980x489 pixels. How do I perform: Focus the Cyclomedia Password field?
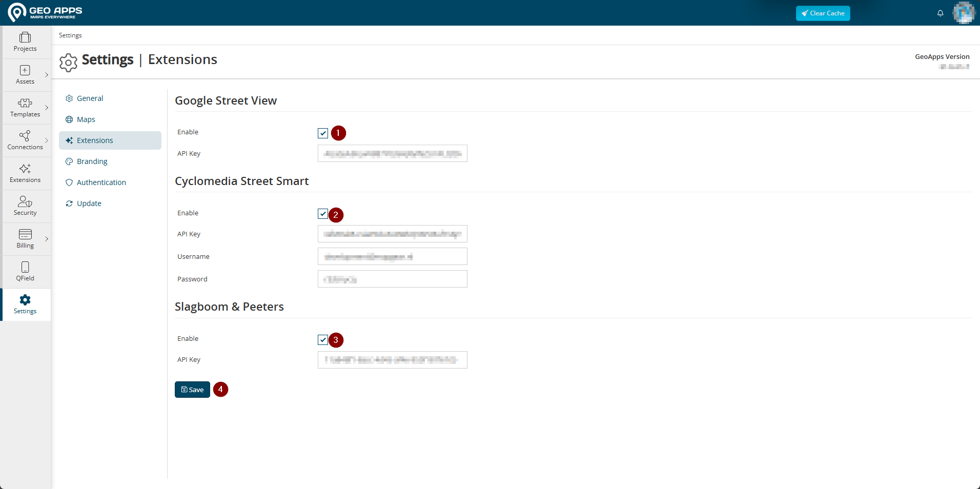pyautogui.click(x=393, y=279)
